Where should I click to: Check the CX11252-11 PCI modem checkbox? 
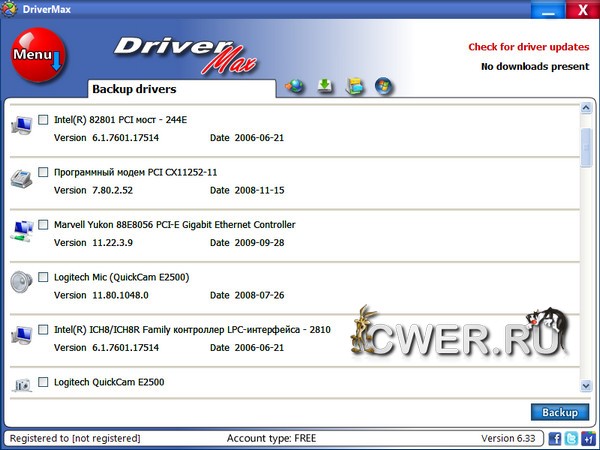pyautogui.click(x=43, y=172)
